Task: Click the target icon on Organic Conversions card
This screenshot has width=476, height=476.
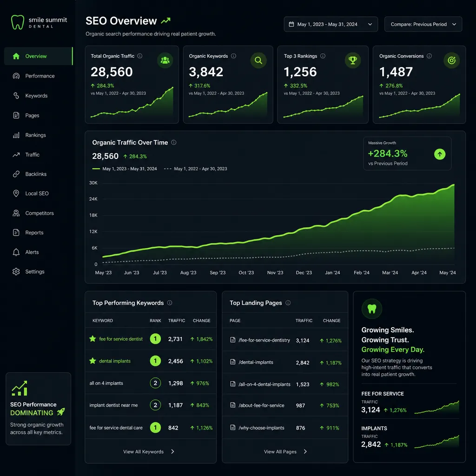Action: [451, 60]
